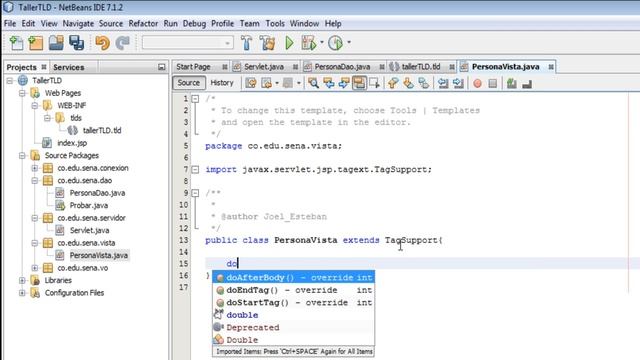640x360 pixels.
Task: Open Profile Project dropdown arrow
Action: [x=349, y=42]
